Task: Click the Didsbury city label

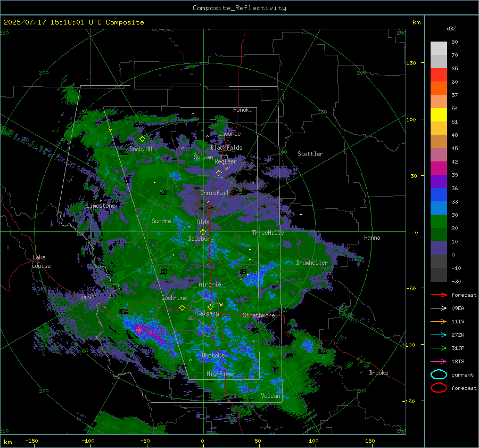Action: 201,239
